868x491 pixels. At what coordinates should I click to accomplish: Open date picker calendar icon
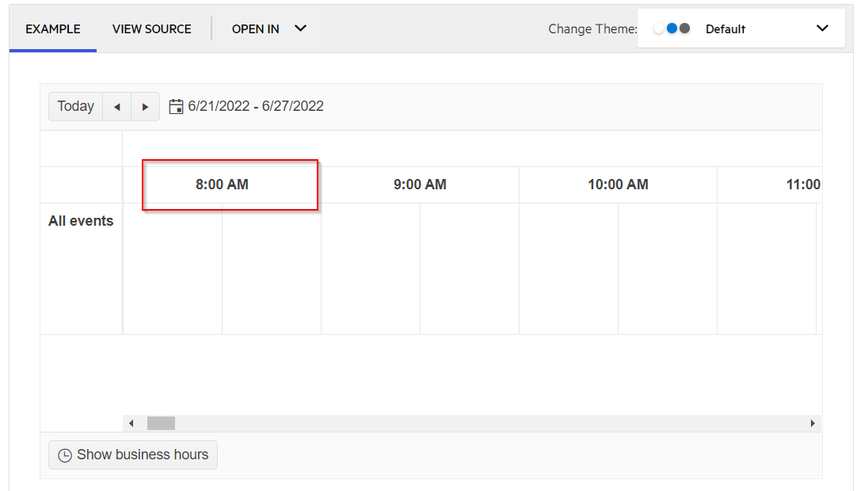pos(176,106)
